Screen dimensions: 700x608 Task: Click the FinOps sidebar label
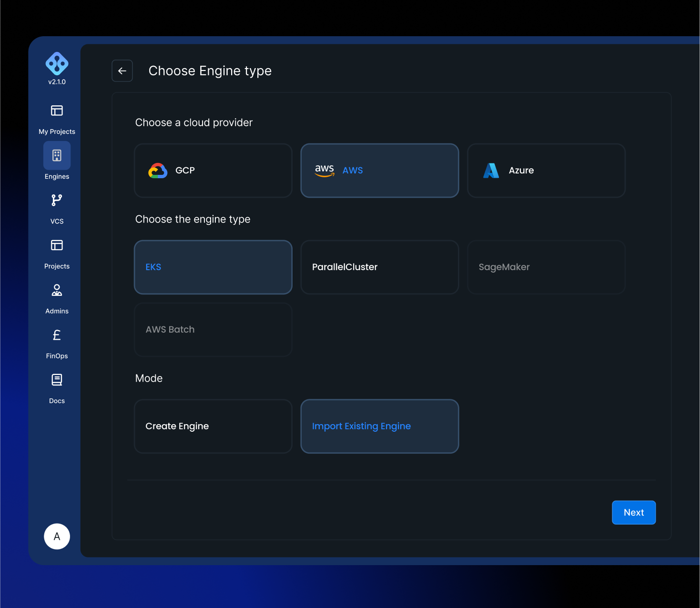(57, 356)
